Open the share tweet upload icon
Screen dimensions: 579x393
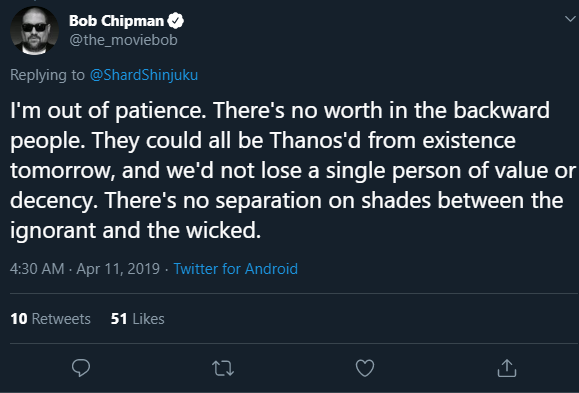coord(507,368)
